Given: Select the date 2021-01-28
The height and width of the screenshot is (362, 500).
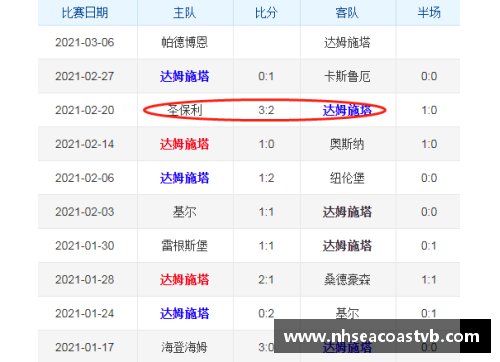Looking at the screenshot, I should [x=85, y=280].
